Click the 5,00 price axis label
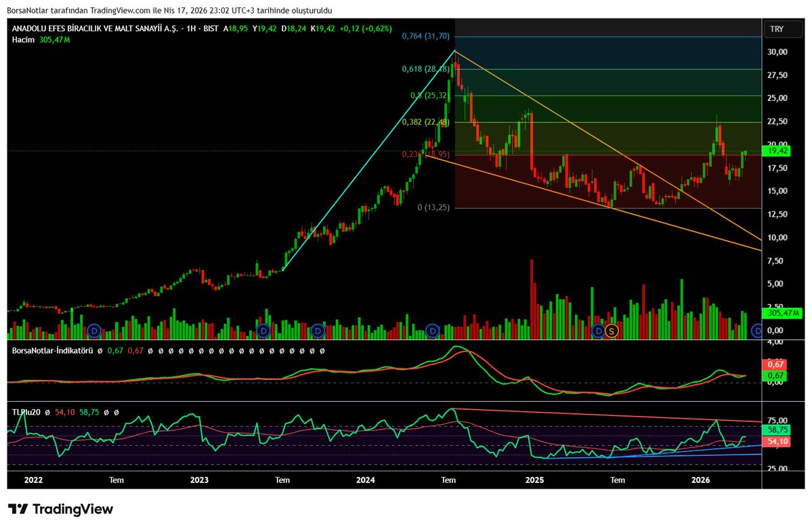The height and width of the screenshot is (529, 812). (775, 283)
